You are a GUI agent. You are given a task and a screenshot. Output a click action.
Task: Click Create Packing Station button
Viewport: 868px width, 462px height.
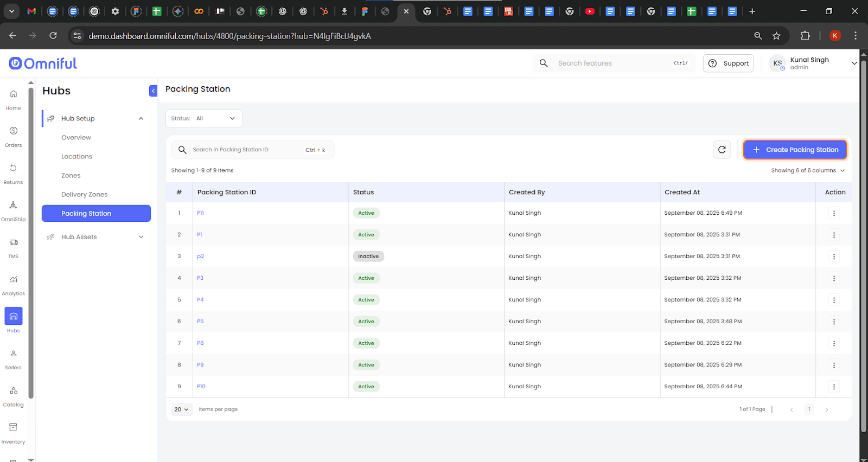(x=795, y=150)
